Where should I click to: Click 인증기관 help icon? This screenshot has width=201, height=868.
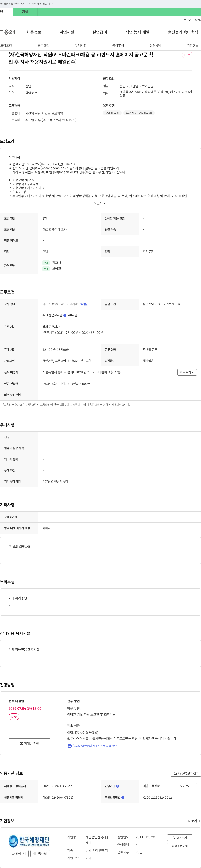[118, 786]
